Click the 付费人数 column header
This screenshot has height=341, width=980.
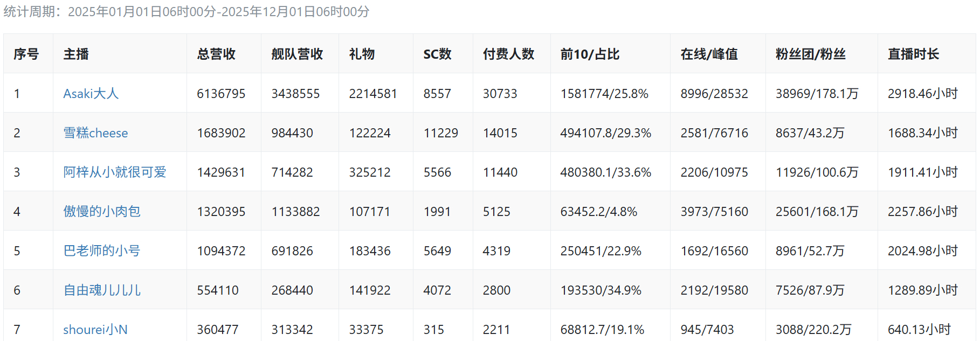click(508, 54)
